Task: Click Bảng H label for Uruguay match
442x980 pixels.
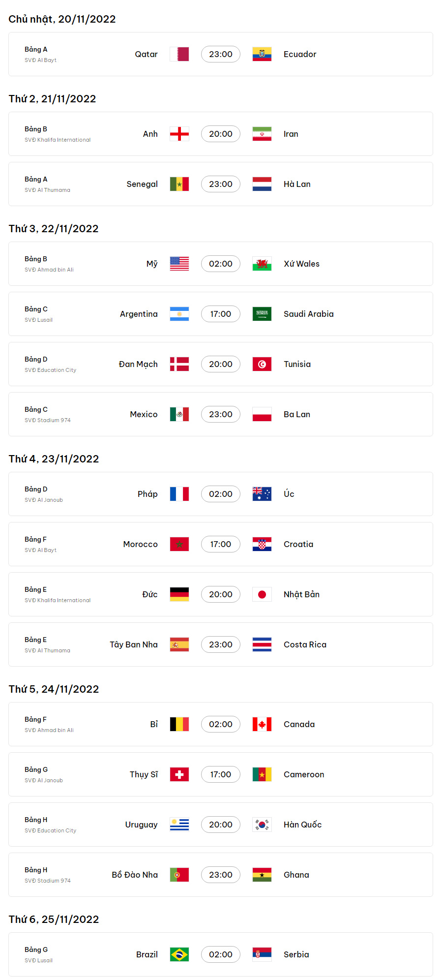Action: [x=36, y=820]
